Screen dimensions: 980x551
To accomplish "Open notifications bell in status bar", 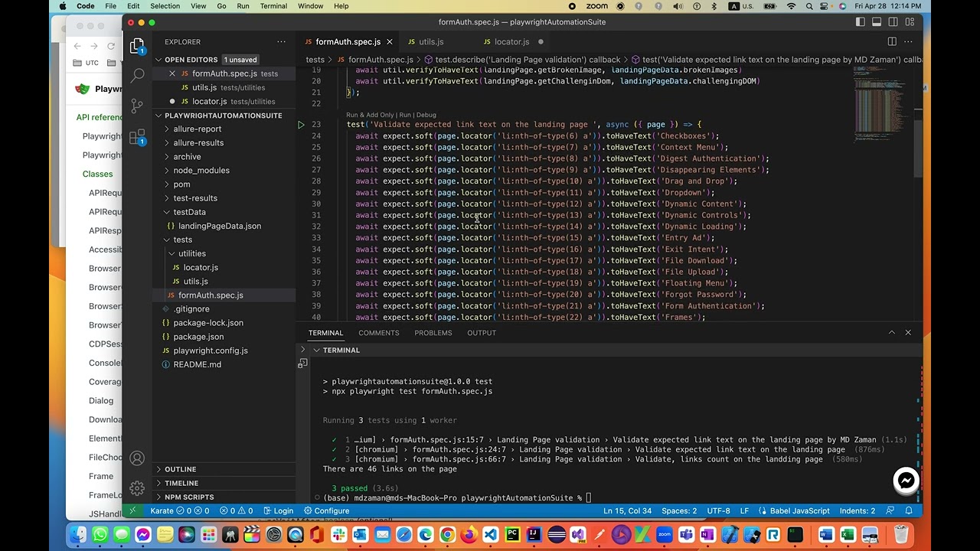I will click(x=909, y=510).
